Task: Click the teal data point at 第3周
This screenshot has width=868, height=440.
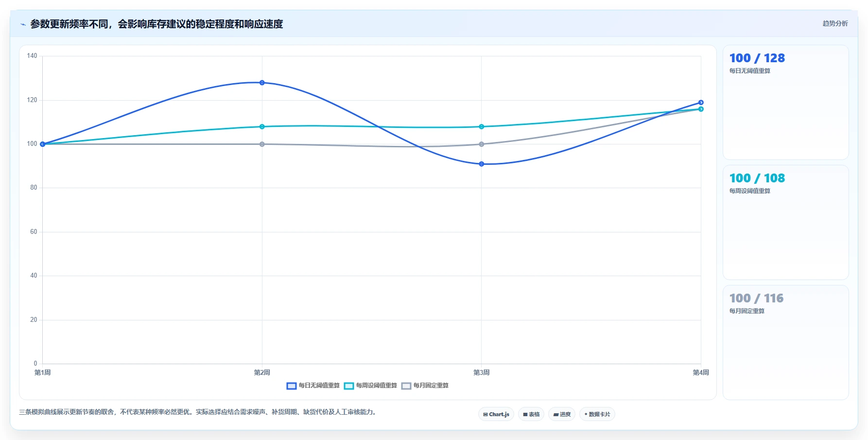Action: (482, 127)
